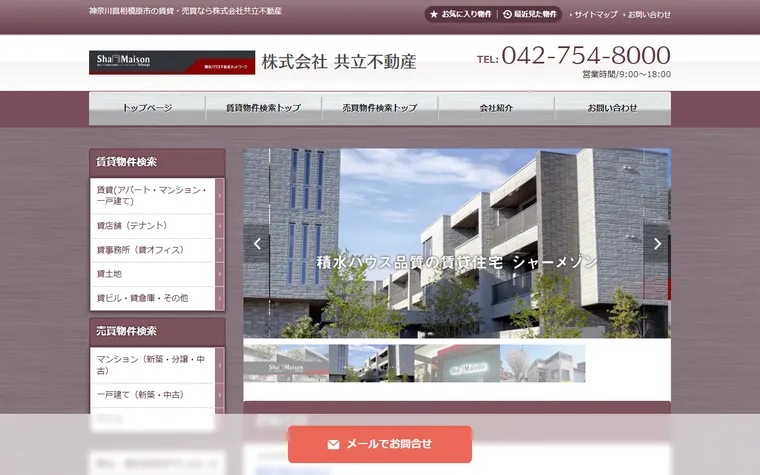Open お問い合わせ navigation tab
760x475 pixels.
point(613,108)
